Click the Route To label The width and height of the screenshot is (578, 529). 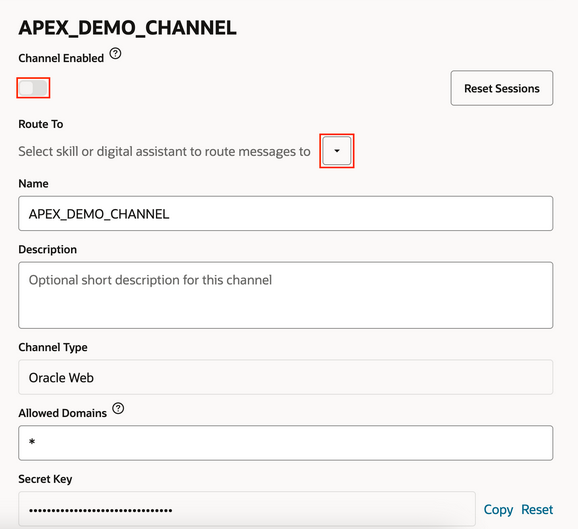tap(41, 124)
